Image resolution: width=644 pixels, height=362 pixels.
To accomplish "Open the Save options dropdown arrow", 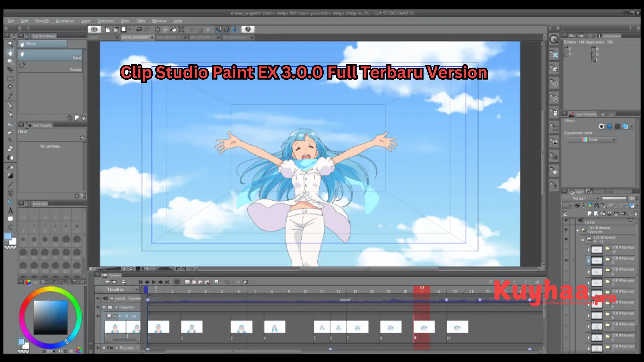I will pyautogui.click(x=130, y=29).
